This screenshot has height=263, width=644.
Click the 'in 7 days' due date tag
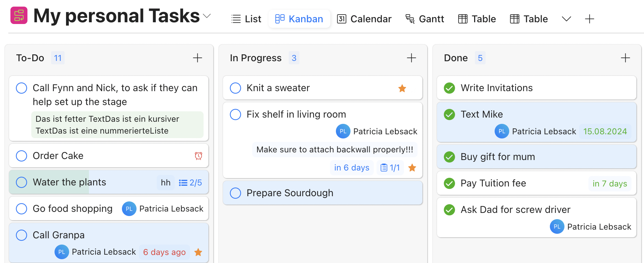(610, 183)
